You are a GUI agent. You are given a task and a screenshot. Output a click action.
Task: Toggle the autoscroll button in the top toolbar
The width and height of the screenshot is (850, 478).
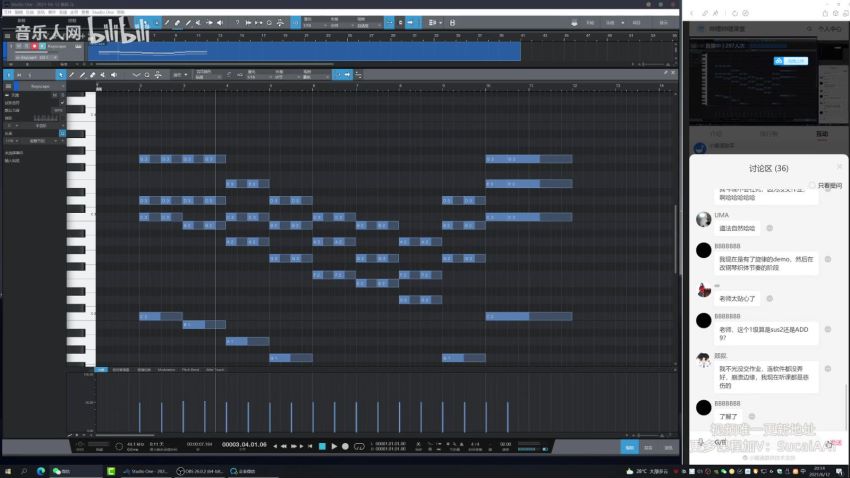click(x=410, y=23)
